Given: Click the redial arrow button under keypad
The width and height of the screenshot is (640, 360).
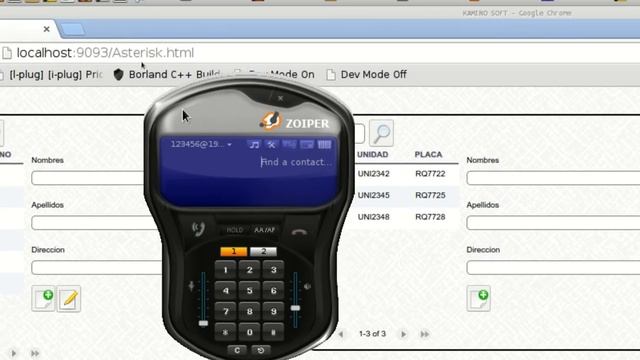Looking at the screenshot, I should 261,350.
